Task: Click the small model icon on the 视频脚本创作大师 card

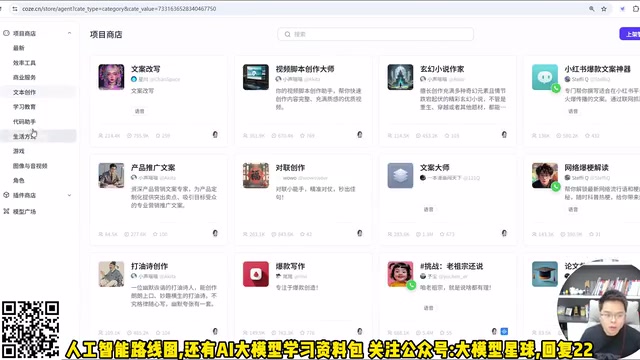Action: coord(360,135)
